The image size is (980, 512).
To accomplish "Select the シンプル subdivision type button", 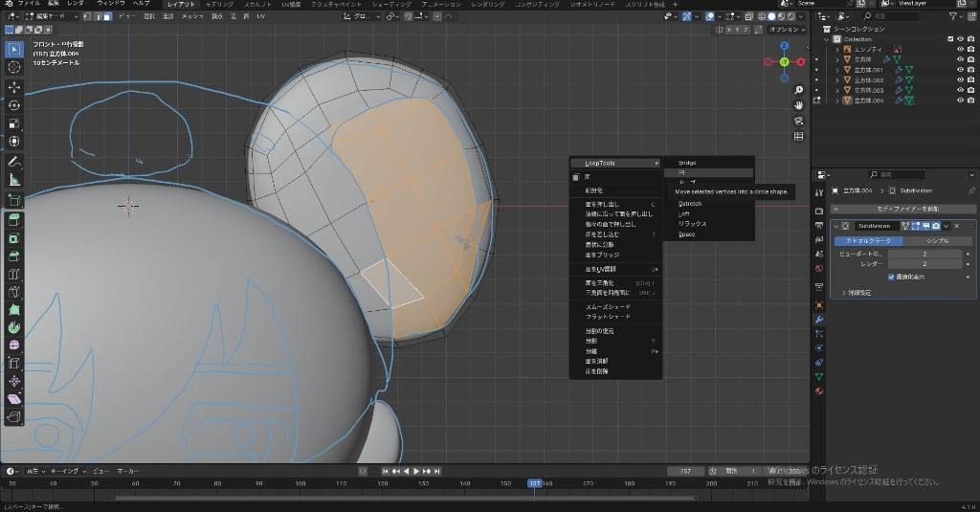I will pos(937,240).
